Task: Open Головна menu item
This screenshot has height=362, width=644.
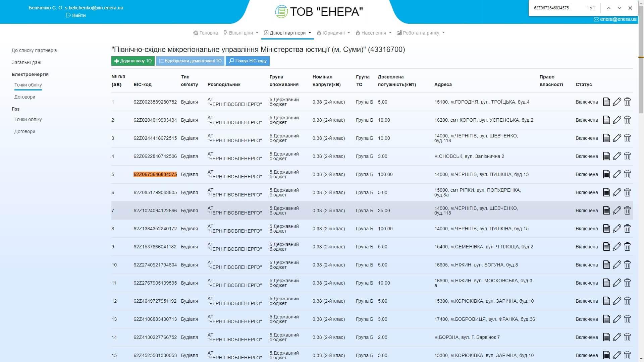Action: tap(206, 33)
